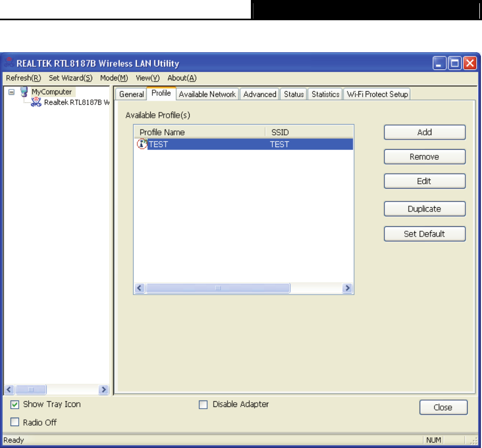Switch to the Available Network tab
482x448 pixels.
point(207,94)
